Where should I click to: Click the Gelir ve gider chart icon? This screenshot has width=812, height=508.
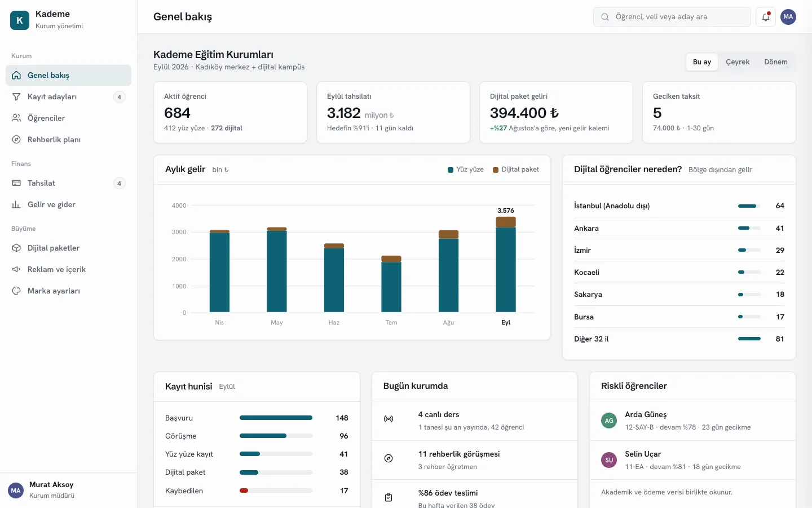(x=16, y=204)
